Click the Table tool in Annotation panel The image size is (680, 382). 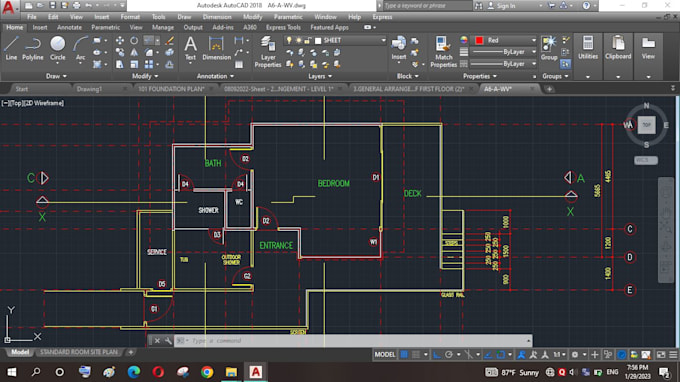[x=239, y=65]
